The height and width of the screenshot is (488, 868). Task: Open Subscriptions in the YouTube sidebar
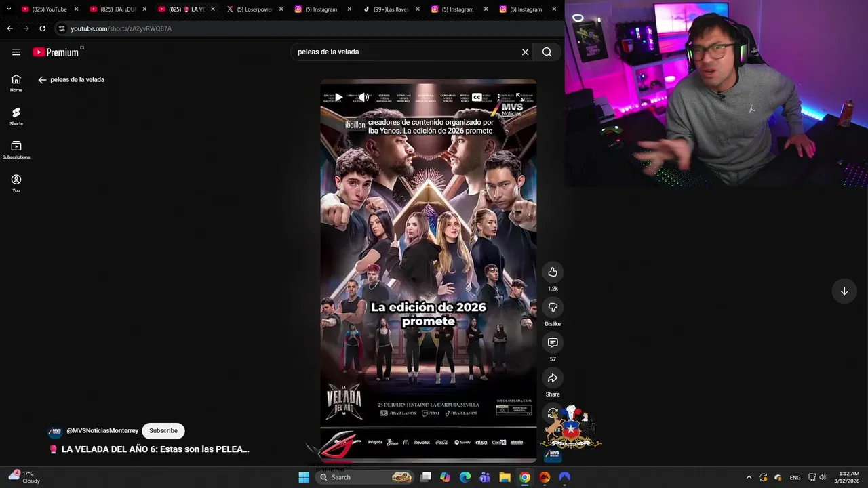point(16,150)
